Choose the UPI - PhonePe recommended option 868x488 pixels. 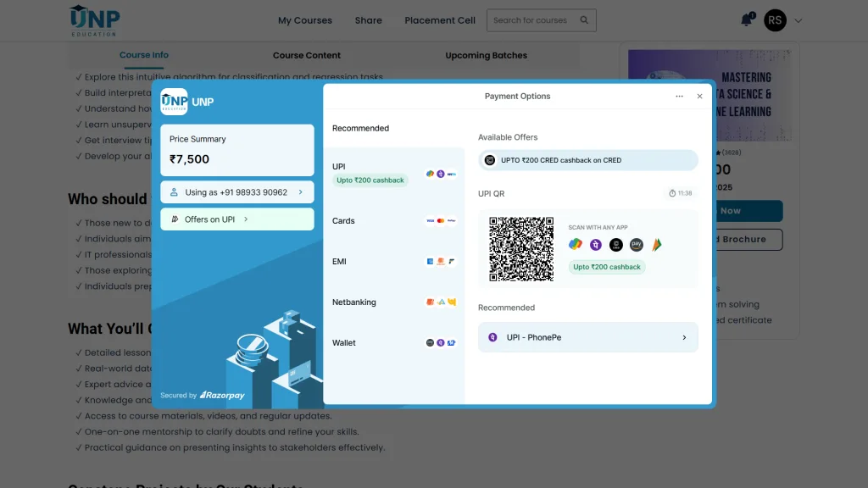(x=588, y=337)
